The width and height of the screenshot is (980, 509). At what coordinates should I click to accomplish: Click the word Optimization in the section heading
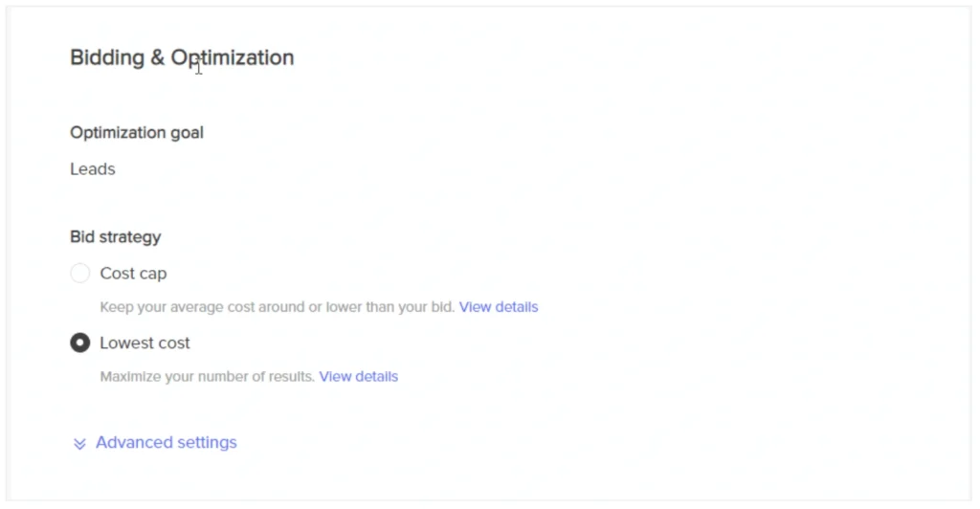[233, 57]
